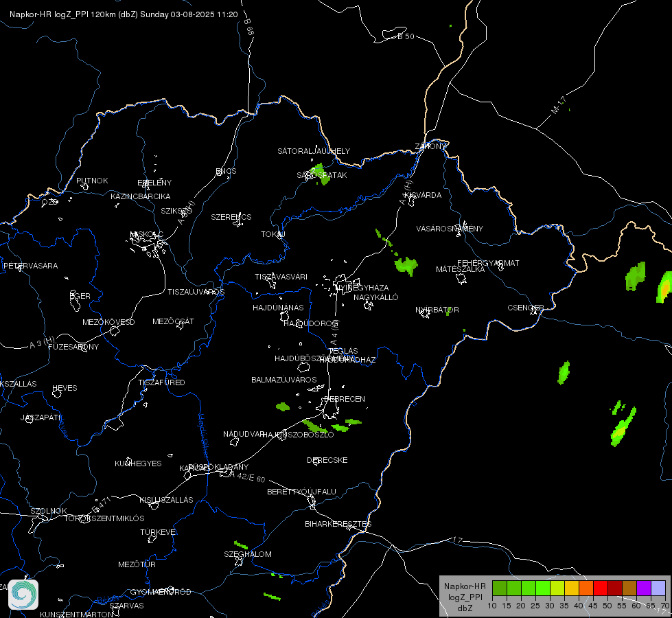Choose the orange 40-45 dBZ legend swatch
The width and height of the screenshot is (672, 618).
click(586, 588)
